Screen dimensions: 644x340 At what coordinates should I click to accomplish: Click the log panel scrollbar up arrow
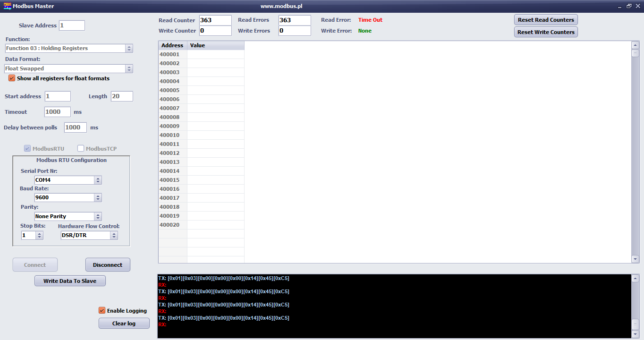click(635, 278)
